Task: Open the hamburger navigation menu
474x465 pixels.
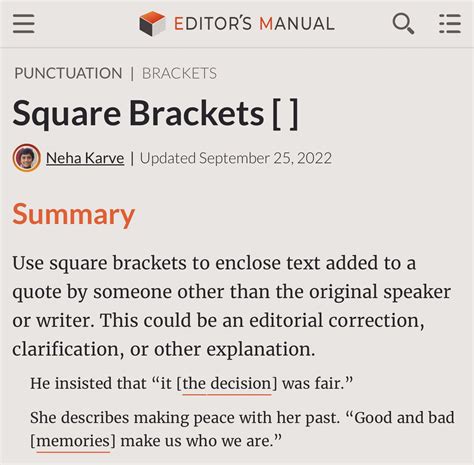Action: [x=24, y=24]
